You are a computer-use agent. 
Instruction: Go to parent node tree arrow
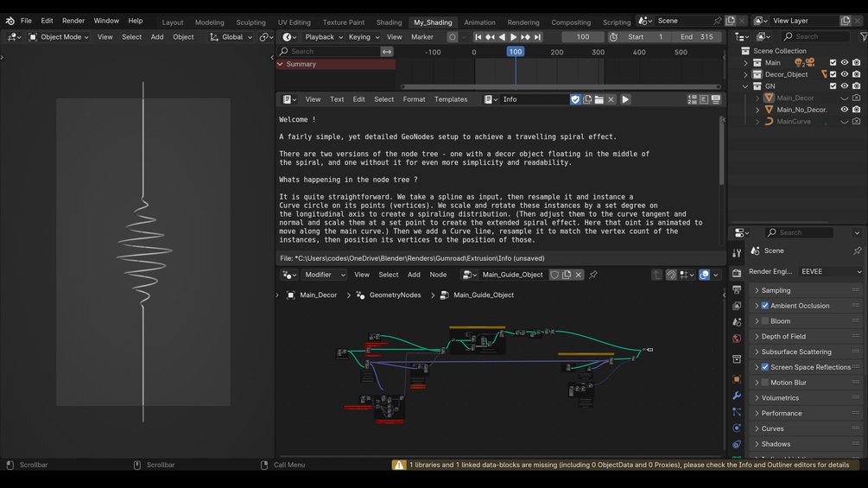tap(656, 275)
